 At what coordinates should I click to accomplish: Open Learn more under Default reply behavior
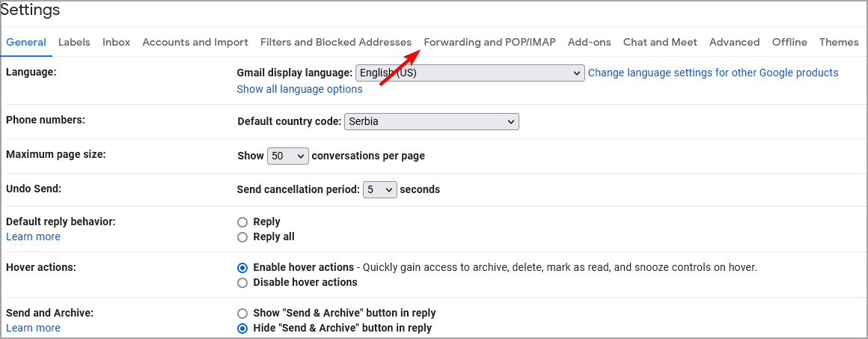pyautogui.click(x=33, y=236)
